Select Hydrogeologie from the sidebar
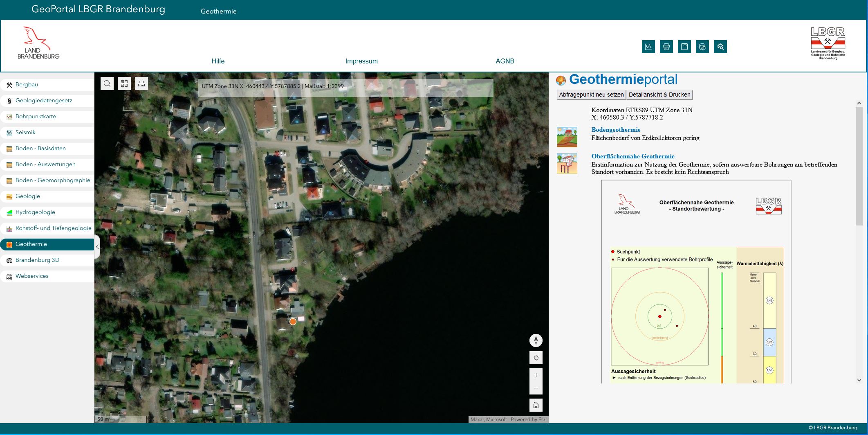Image resolution: width=868 pixels, height=435 pixels. coord(47,212)
